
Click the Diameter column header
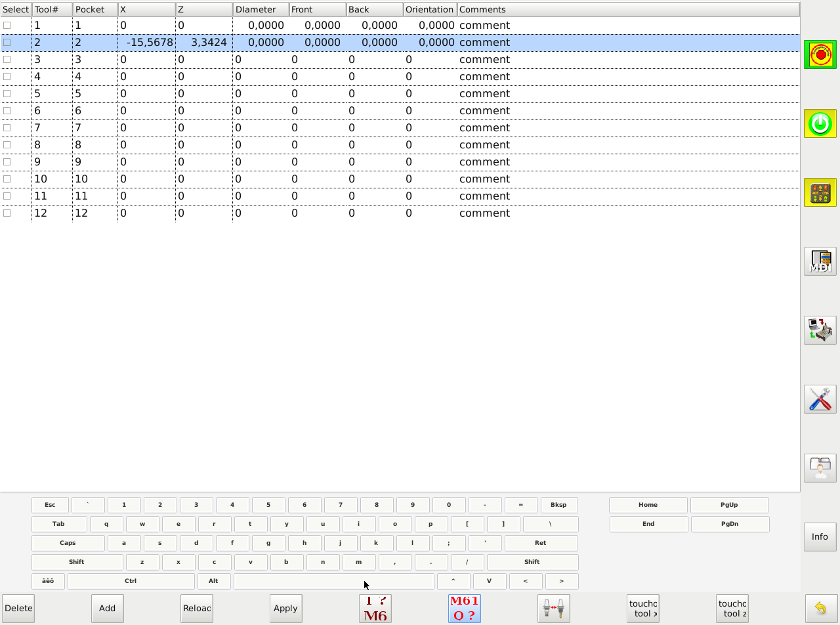tap(261, 9)
